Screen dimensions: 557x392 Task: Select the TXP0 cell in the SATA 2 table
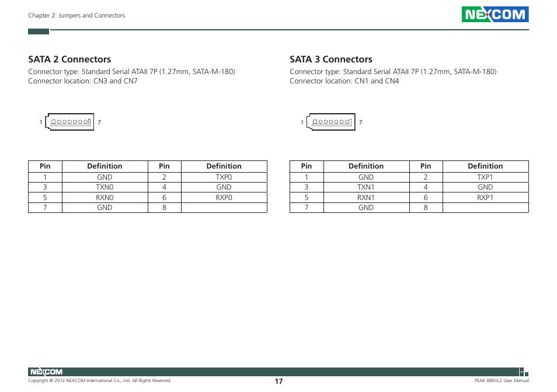coord(224,177)
